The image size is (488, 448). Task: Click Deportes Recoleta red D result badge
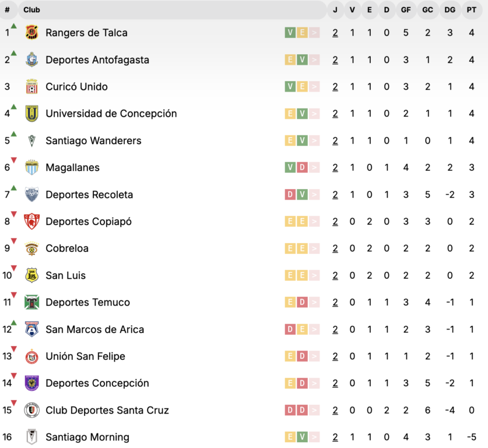pyautogui.click(x=290, y=195)
